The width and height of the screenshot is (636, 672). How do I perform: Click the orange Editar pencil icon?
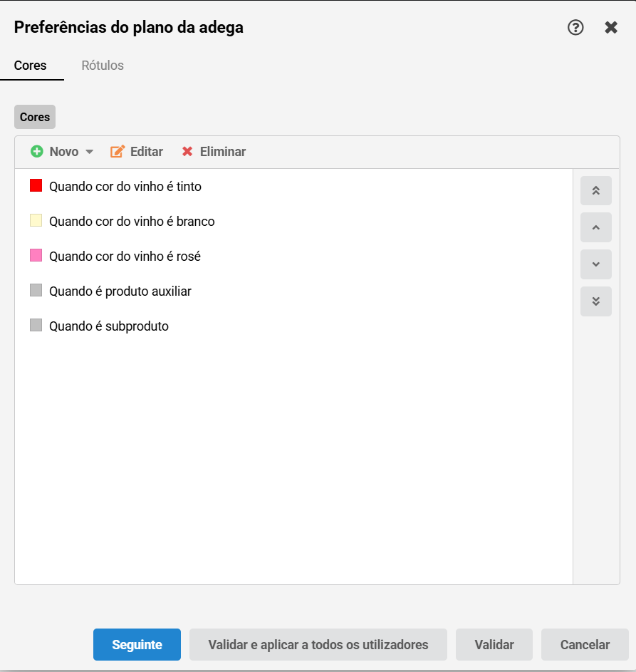tap(118, 151)
